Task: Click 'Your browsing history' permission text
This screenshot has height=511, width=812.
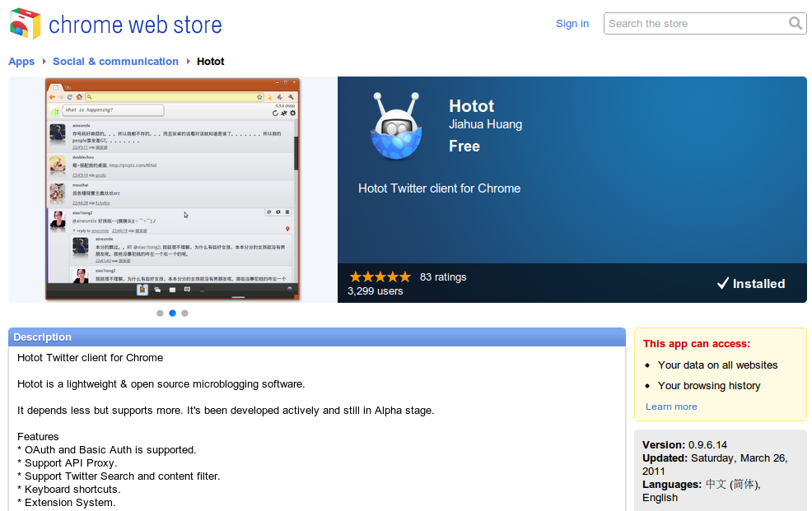Action: 709,386
